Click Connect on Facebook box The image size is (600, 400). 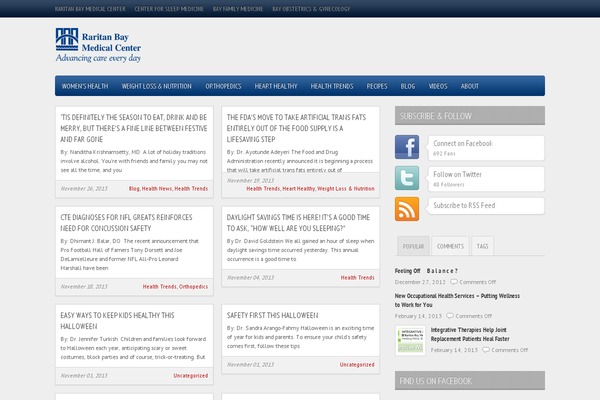click(486, 148)
